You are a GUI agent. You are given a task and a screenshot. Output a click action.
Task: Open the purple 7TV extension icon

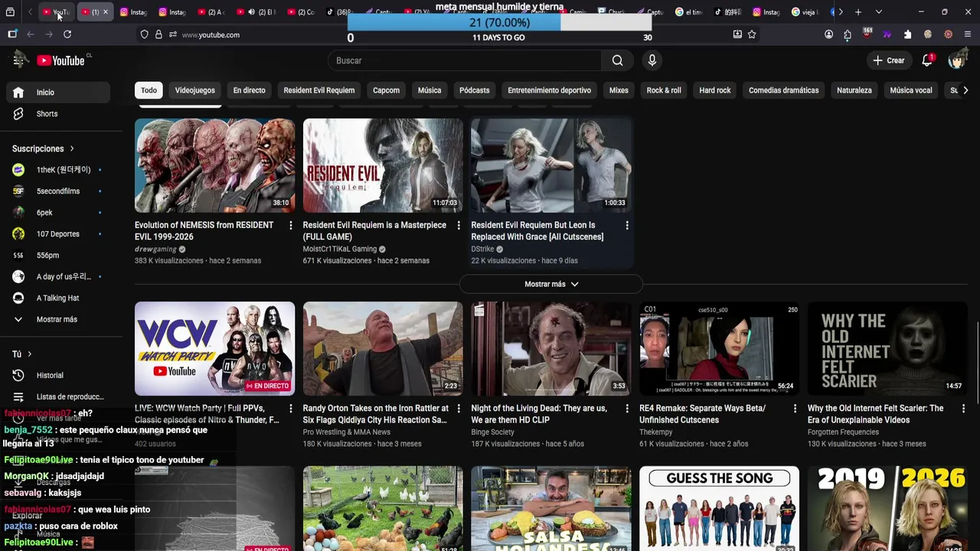coord(887,34)
